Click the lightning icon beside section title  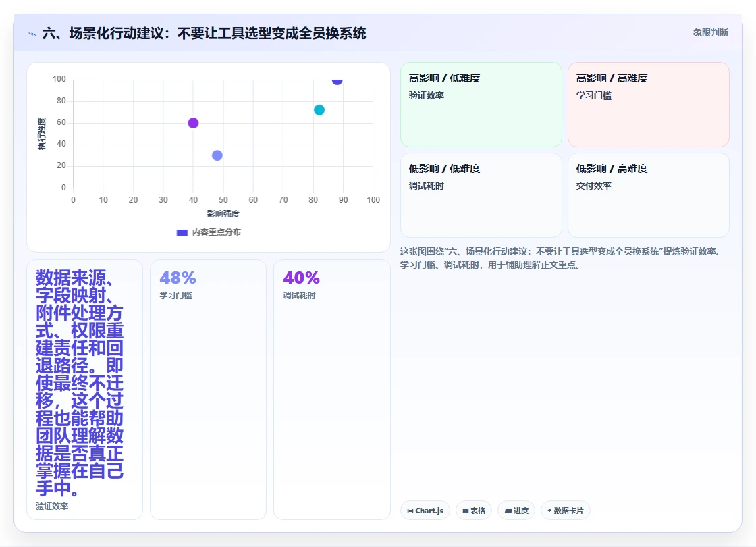point(32,34)
